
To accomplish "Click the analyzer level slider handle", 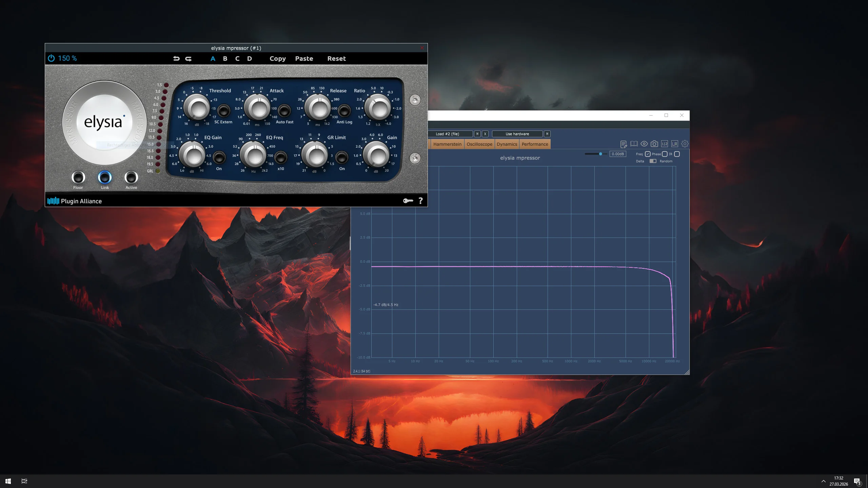I will 600,154.
